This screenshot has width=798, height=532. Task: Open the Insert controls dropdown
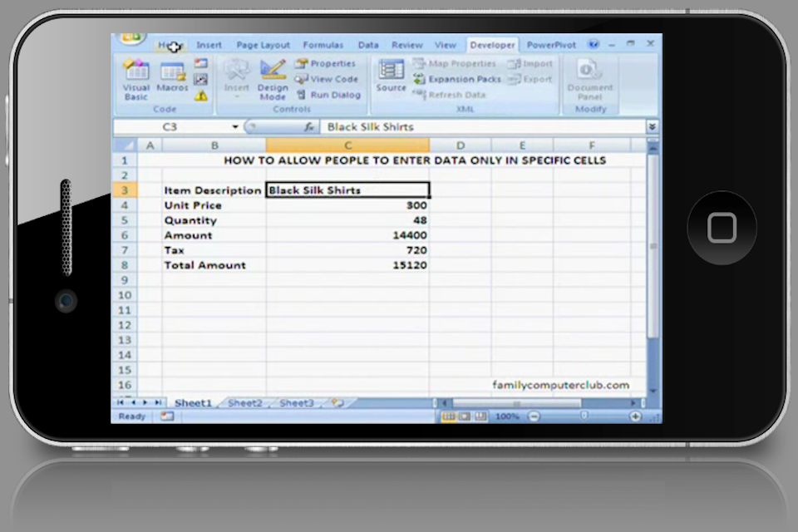point(237,79)
